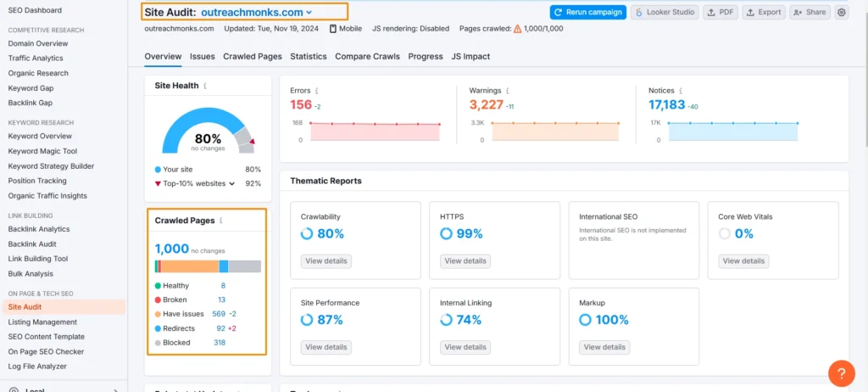Click the Redirects count 92
The height and width of the screenshot is (392, 868).
pyautogui.click(x=221, y=328)
